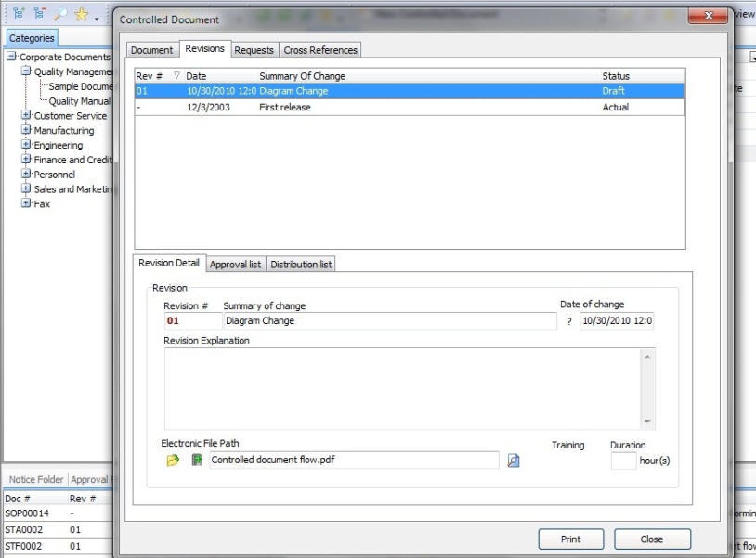Image resolution: width=756 pixels, height=558 pixels.
Task: Expand the Sales and Marketing tree node
Action: [26, 188]
